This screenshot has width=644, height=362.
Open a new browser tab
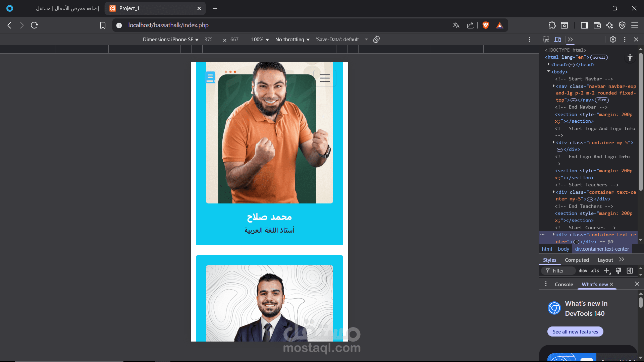(215, 8)
